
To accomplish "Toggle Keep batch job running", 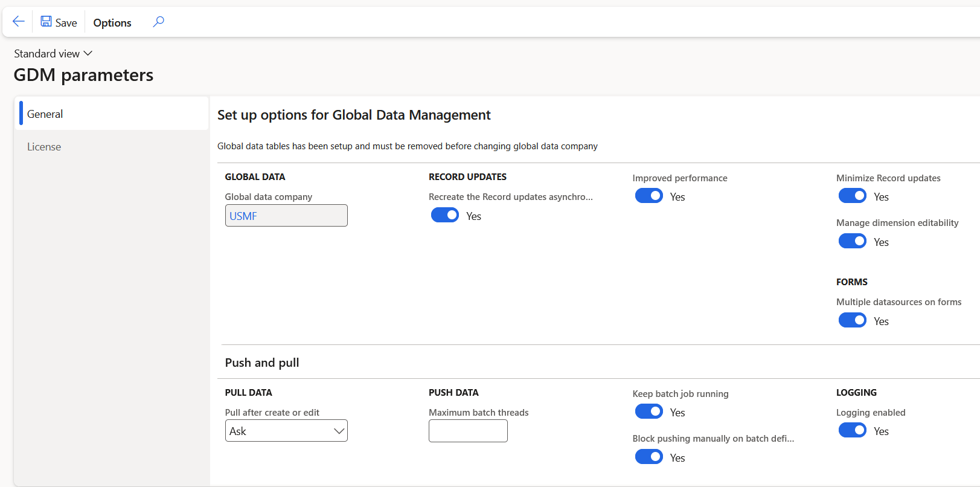I will click(649, 411).
